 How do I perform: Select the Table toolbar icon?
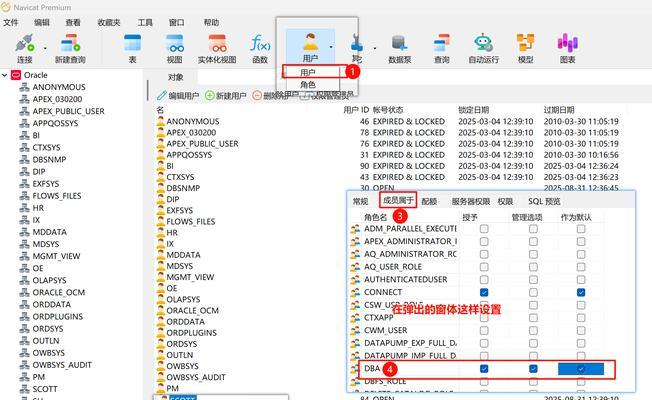[133, 43]
